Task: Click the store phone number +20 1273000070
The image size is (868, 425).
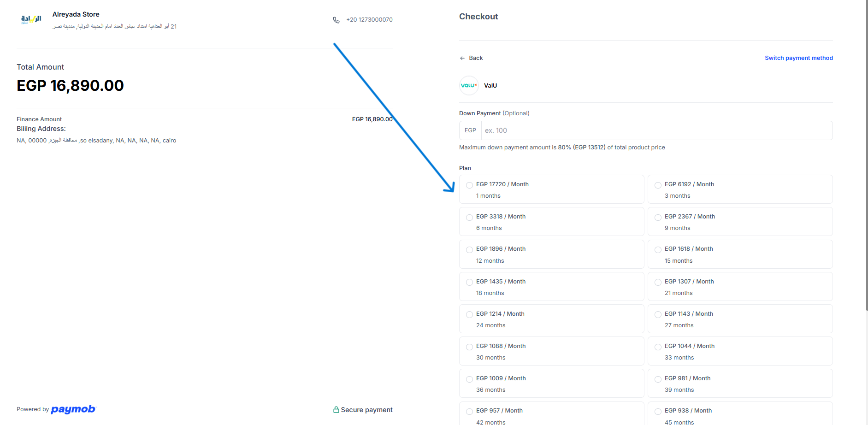Action: pos(369,20)
